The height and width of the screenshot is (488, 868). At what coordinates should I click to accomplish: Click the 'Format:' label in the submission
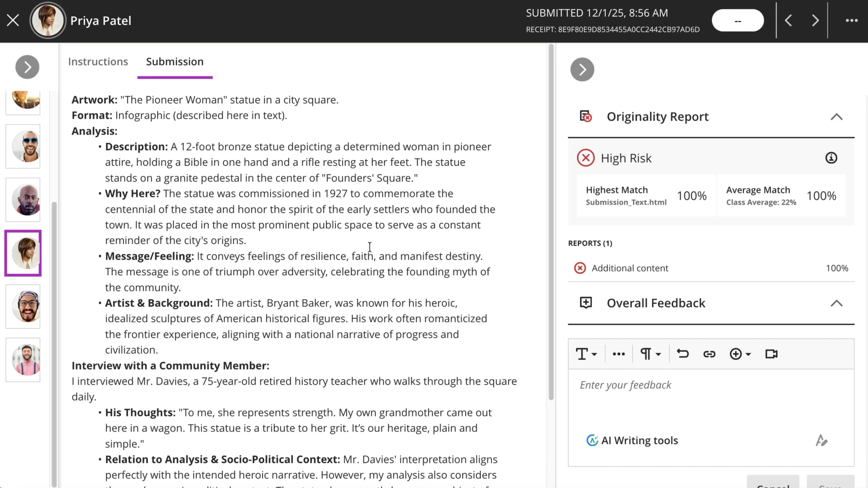point(92,115)
